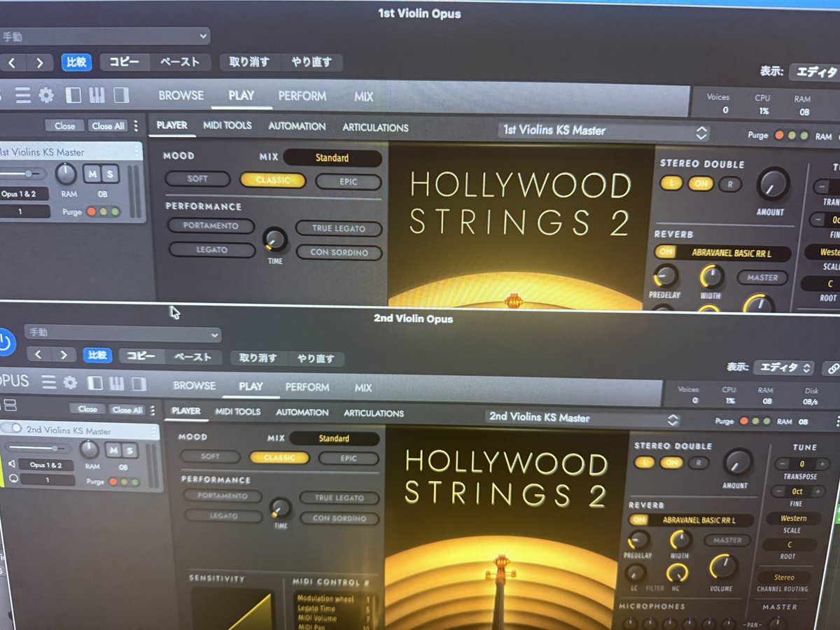
Task: Open 手動 preset dropdown in 1st Violin Opus window
Action: [105, 36]
